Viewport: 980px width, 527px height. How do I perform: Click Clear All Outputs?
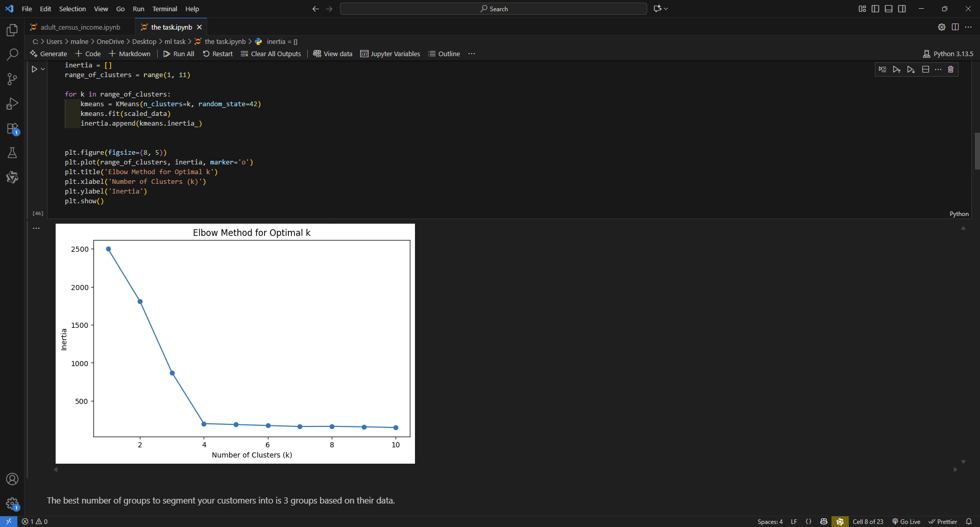coord(271,54)
